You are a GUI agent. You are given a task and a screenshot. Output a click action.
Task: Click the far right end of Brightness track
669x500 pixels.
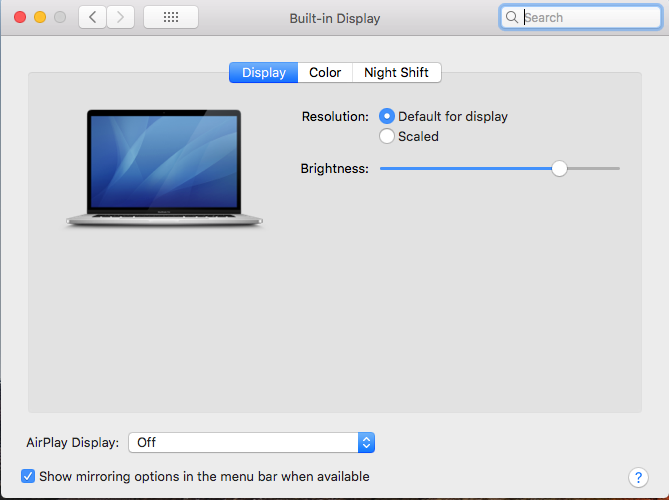[x=617, y=168]
